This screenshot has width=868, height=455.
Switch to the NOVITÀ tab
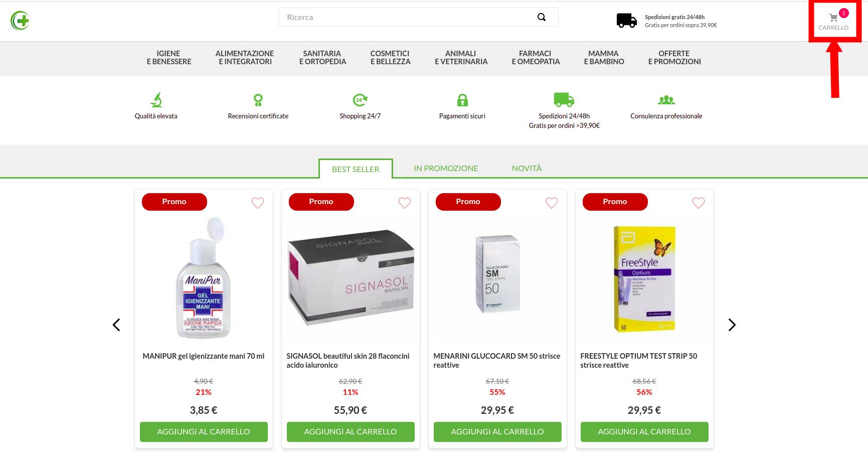(x=527, y=169)
